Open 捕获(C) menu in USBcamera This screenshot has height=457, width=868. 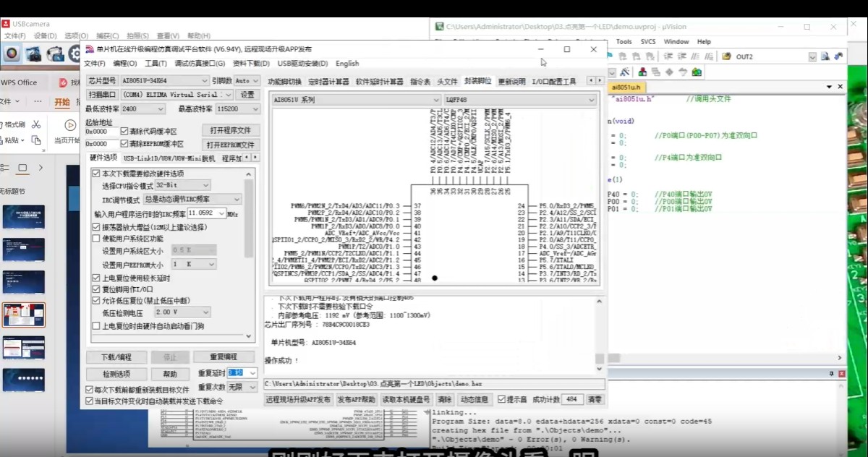(x=107, y=35)
